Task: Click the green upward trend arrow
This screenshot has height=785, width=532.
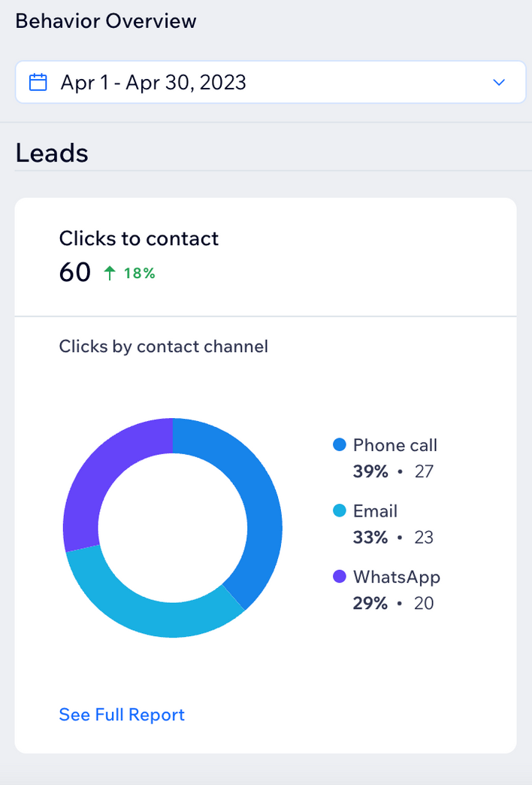Action: [110, 274]
